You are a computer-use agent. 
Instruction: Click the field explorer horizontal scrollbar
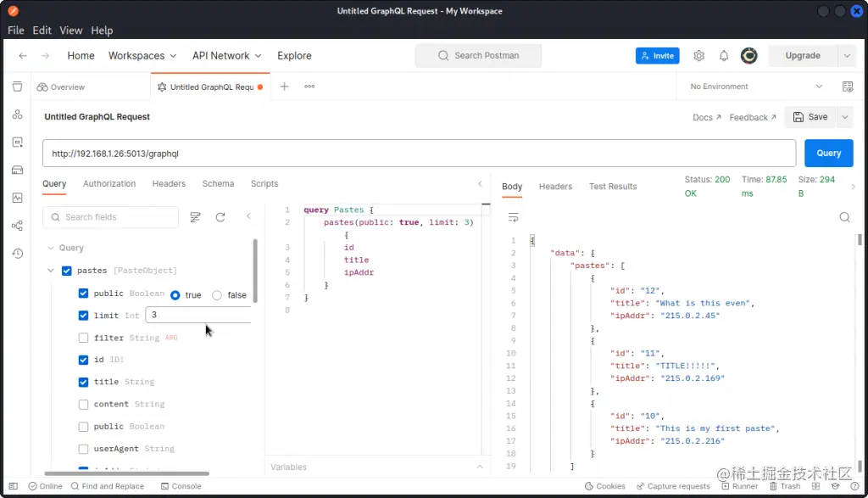pos(127,473)
